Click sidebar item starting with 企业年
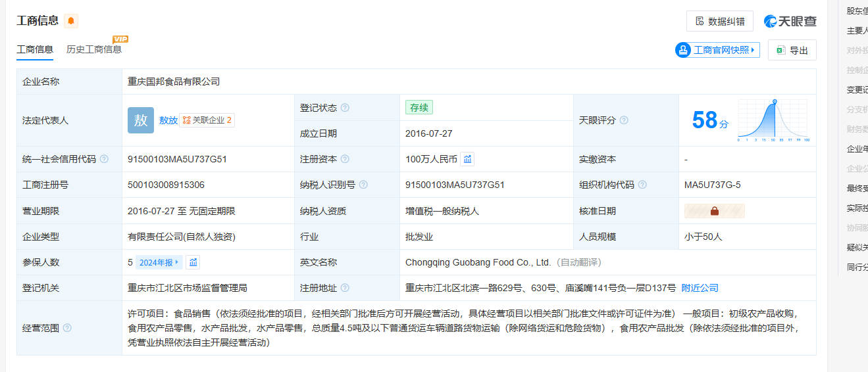The width and height of the screenshot is (868, 372). click(857, 149)
